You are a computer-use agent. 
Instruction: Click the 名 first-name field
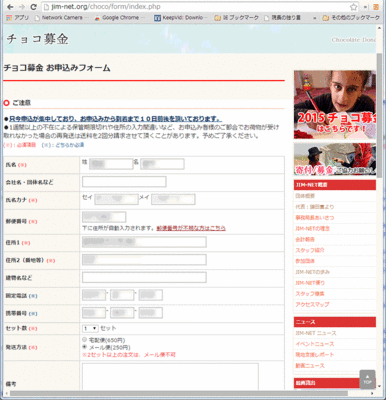(x=162, y=164)
